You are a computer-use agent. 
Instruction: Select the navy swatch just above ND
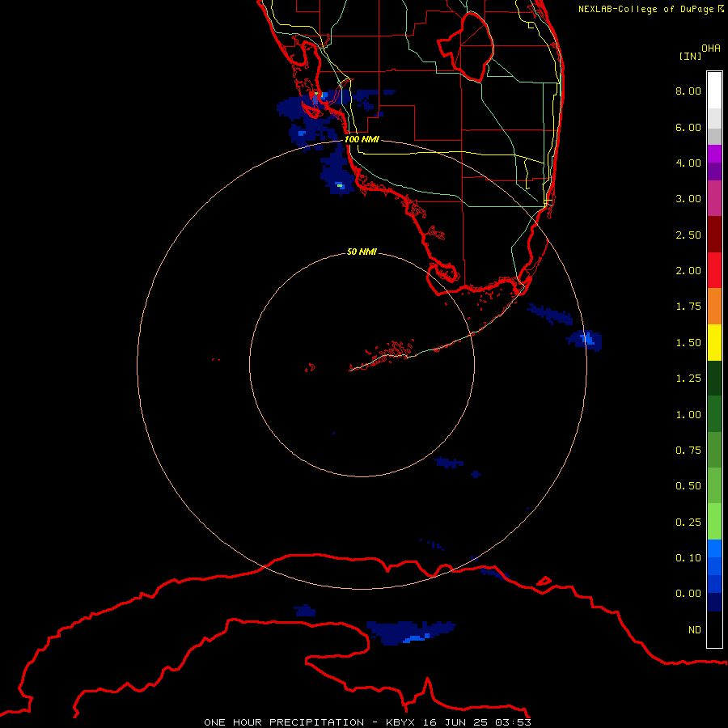[714, 603]
